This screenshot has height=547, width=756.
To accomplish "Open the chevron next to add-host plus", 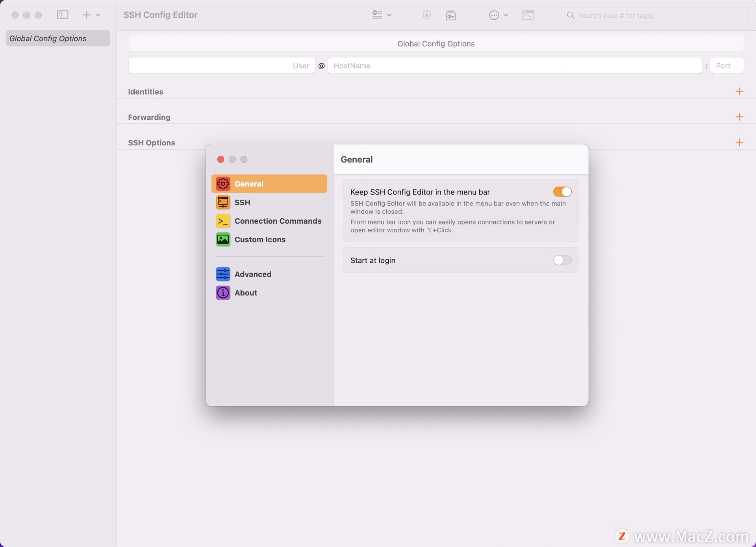I will point(98,15).
